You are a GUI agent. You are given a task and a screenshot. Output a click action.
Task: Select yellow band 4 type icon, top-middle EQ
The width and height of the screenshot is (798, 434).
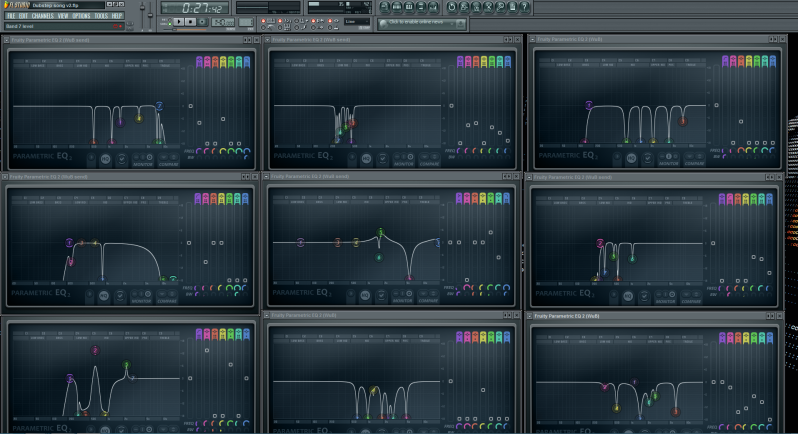[483, 62]
